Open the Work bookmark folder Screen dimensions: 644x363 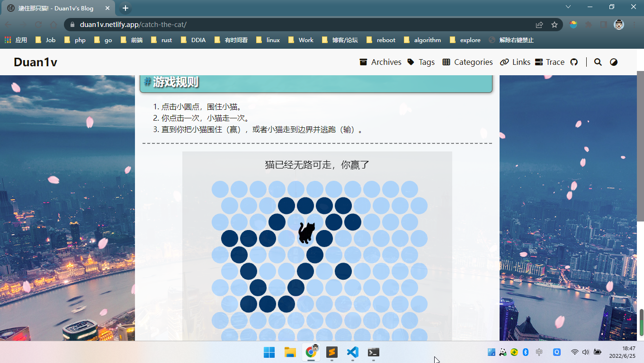point(301,40)
